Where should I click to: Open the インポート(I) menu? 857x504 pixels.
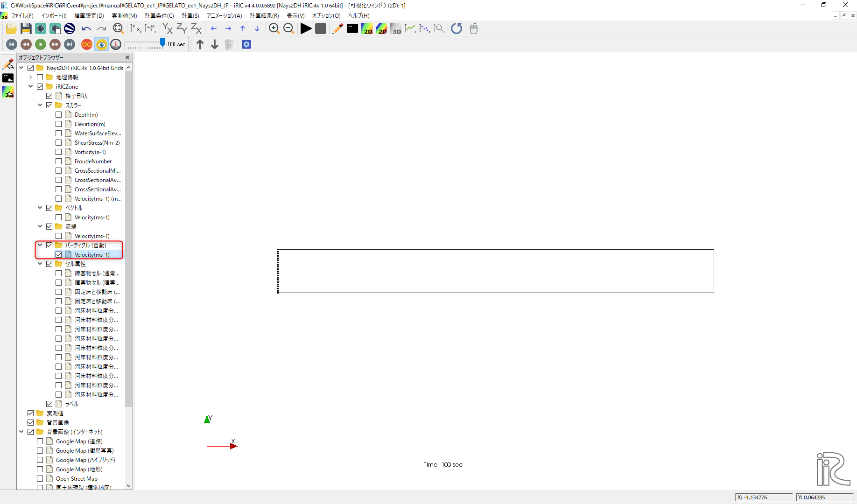54,15
